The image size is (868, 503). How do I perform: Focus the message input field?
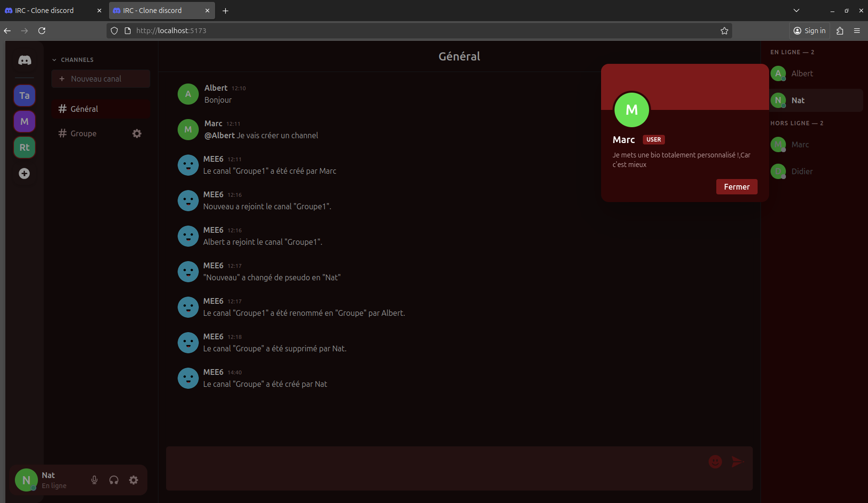tap(432, 468)
